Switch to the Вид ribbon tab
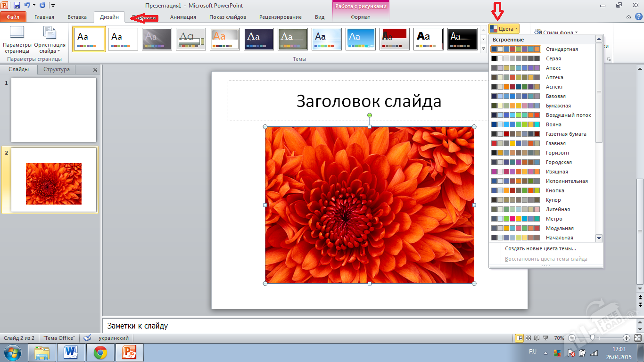The height and width of the screenshot is (362, 644). [320, 17]
